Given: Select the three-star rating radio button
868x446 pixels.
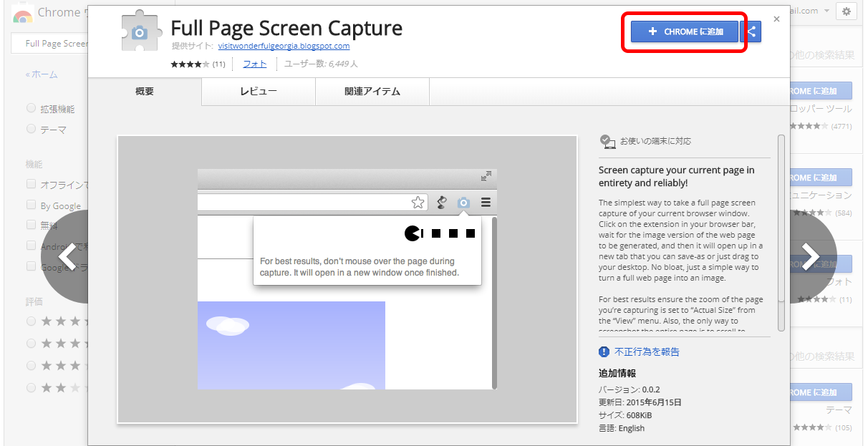Looking at the screenshot, I should point(31,365).
